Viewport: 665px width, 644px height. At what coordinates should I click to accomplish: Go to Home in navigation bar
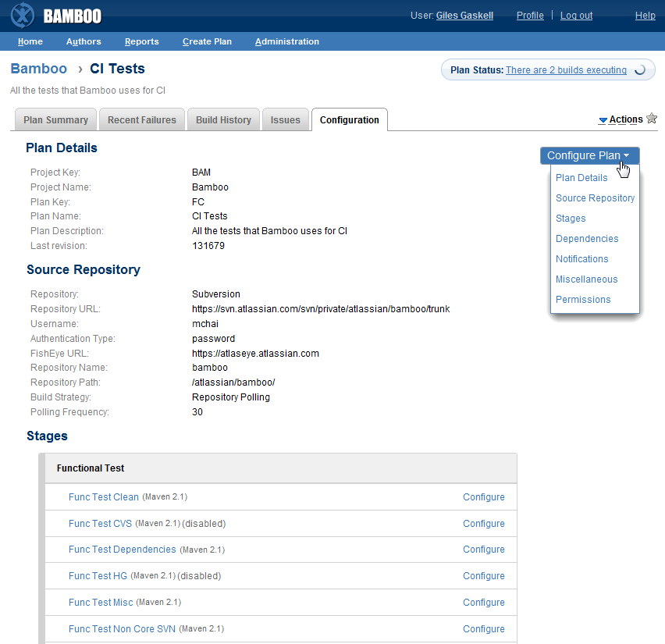click(30, 41)
